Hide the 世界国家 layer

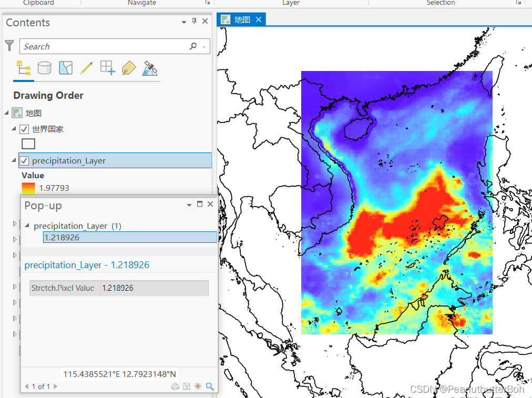point(24,129)
